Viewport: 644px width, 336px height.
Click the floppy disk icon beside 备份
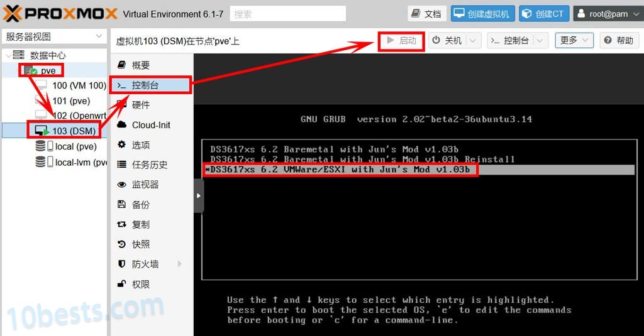[122, 205]
